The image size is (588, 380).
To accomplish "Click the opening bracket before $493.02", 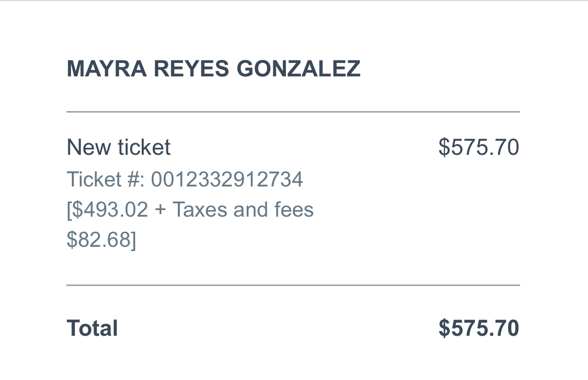I will (69, 210).
